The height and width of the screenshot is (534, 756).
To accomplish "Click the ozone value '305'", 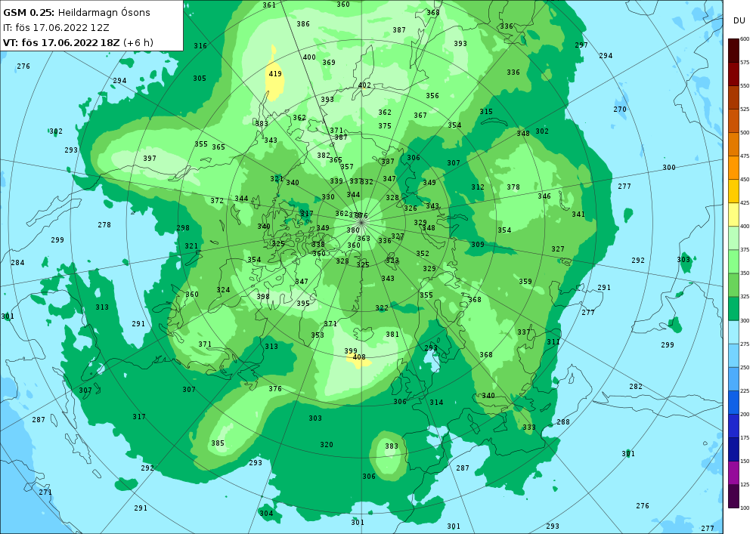I will 200,78.
